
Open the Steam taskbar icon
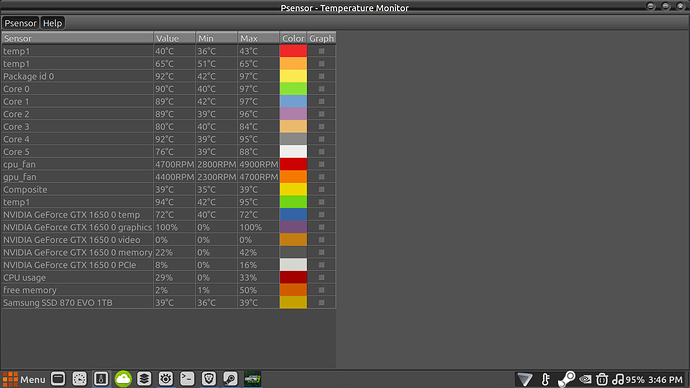click(x=231, y=379)
